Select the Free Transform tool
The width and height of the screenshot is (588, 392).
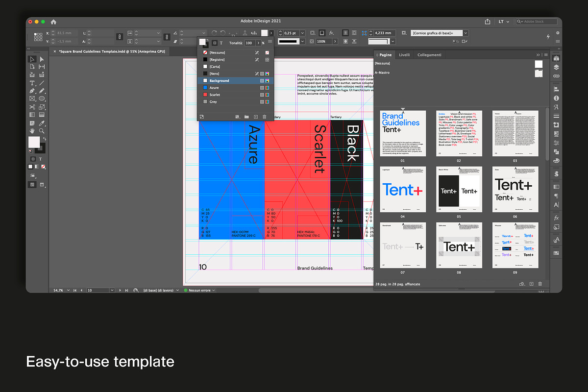pyautogui.click(x=42, y=107)
